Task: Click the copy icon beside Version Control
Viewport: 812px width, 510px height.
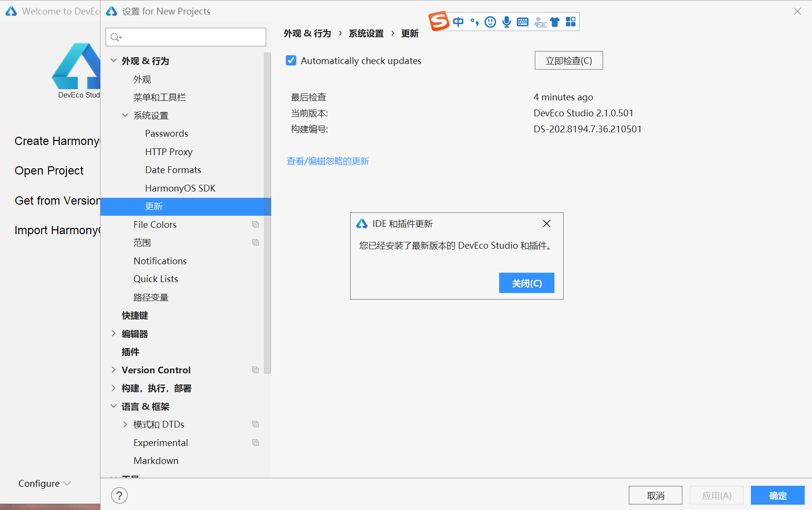Action: pos(256,370)
